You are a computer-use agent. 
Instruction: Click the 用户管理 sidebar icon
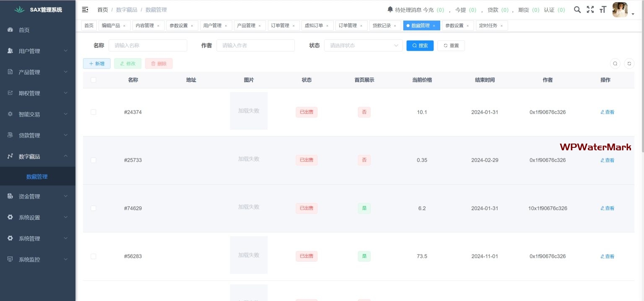coord(10,51)
